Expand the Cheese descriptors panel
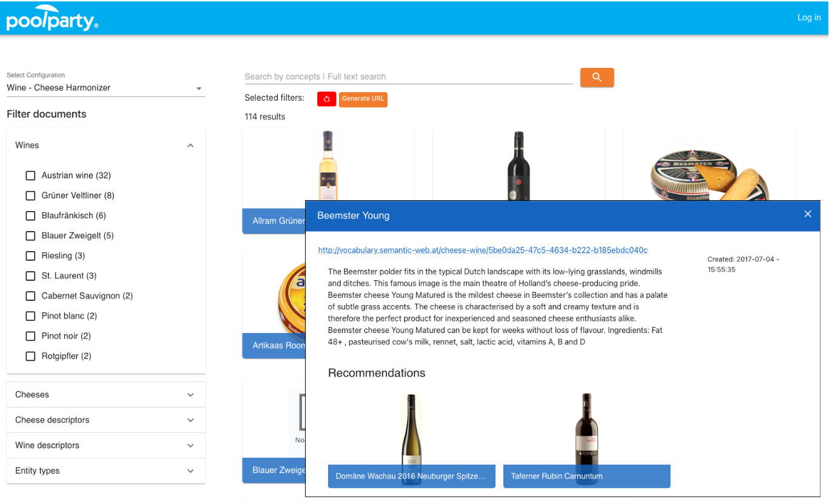The height and width of the screenshot is (504, 829). [106, 420]
